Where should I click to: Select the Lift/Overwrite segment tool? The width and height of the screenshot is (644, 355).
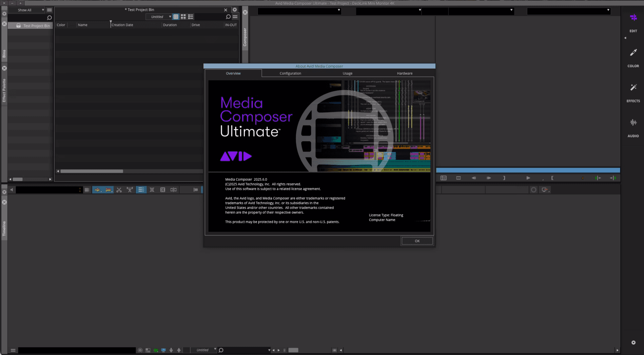(130, 189)
